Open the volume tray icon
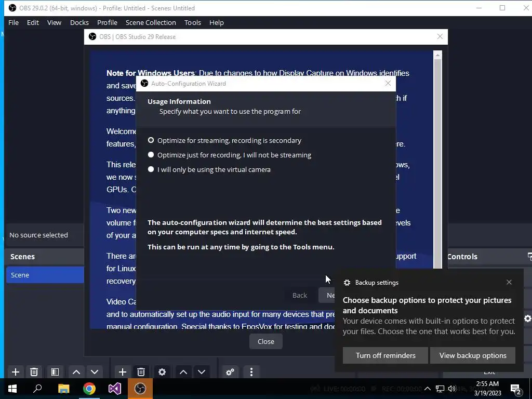Screen dimensions: 532x399 tap(451, 389)
